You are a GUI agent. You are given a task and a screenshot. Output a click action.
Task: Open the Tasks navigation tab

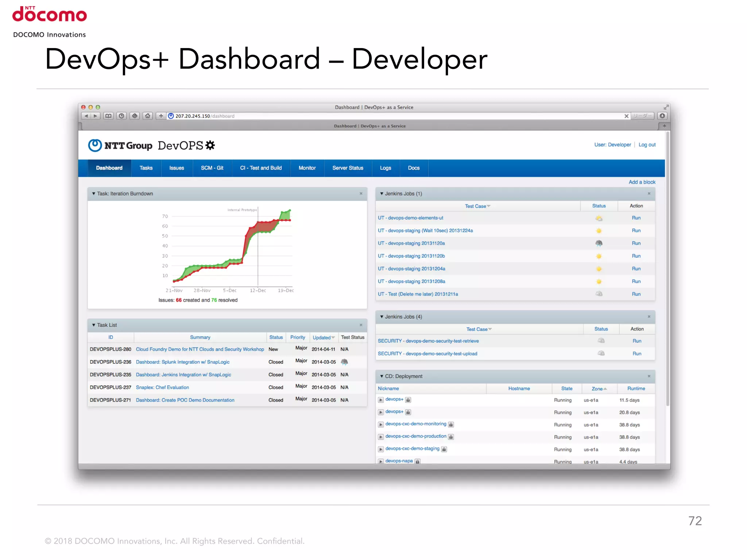146,168
